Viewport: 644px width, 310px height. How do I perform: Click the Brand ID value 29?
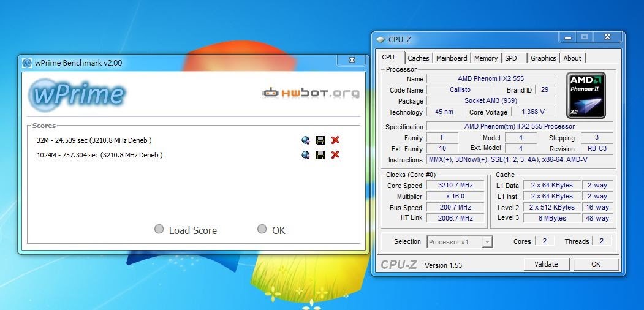coord(545,89)
